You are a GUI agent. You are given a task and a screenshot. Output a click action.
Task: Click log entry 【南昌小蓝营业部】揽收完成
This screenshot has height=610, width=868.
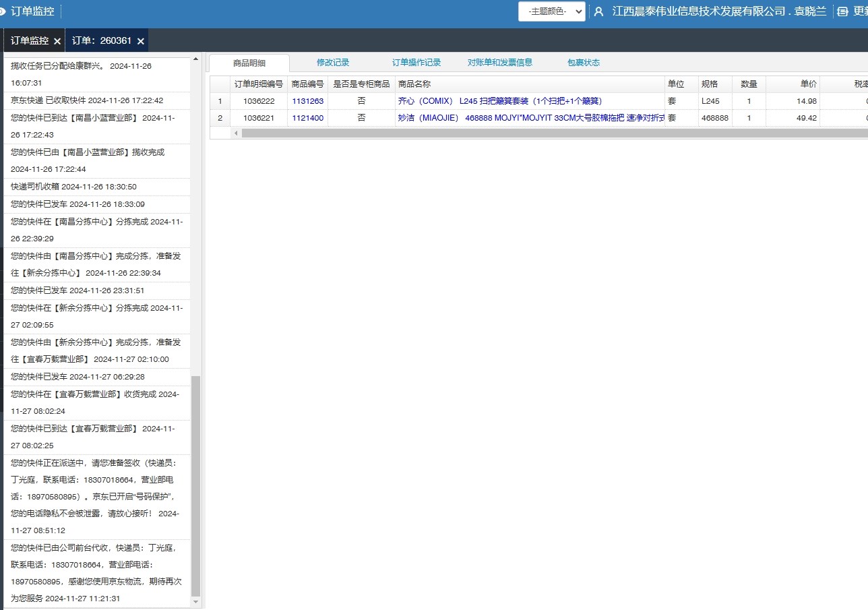click(98, 160)
